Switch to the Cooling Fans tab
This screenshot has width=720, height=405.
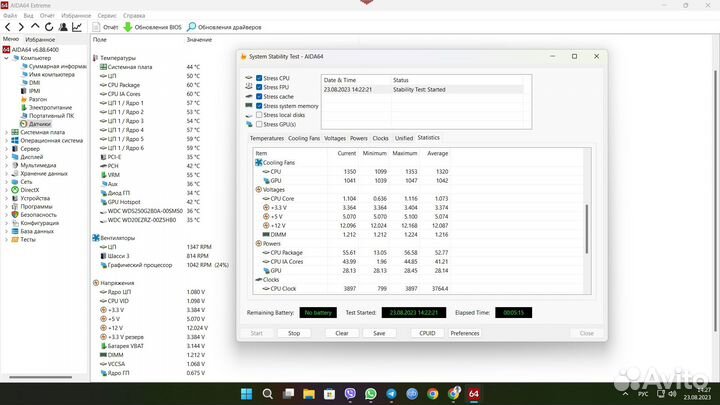304,138
